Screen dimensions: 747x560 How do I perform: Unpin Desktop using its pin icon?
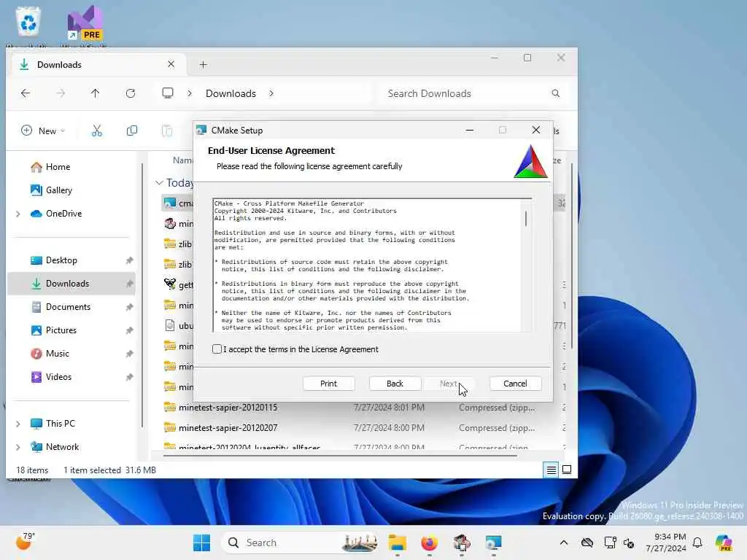point(130,260)
